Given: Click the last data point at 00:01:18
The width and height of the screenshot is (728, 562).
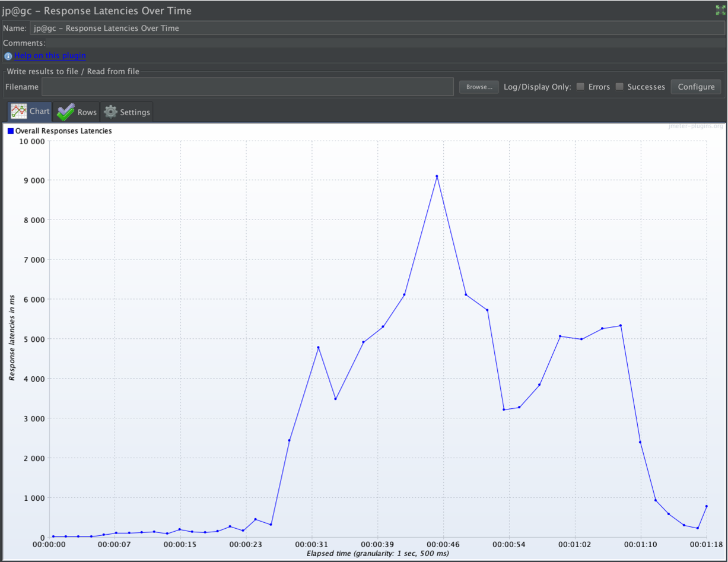Looking at the screenshot, I should click(707, 506).
